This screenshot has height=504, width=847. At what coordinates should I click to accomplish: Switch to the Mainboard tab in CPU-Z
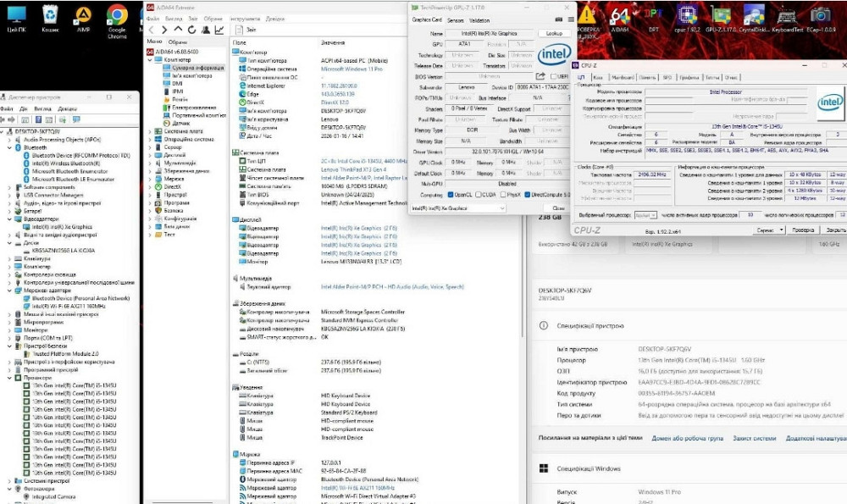(622, 77)
